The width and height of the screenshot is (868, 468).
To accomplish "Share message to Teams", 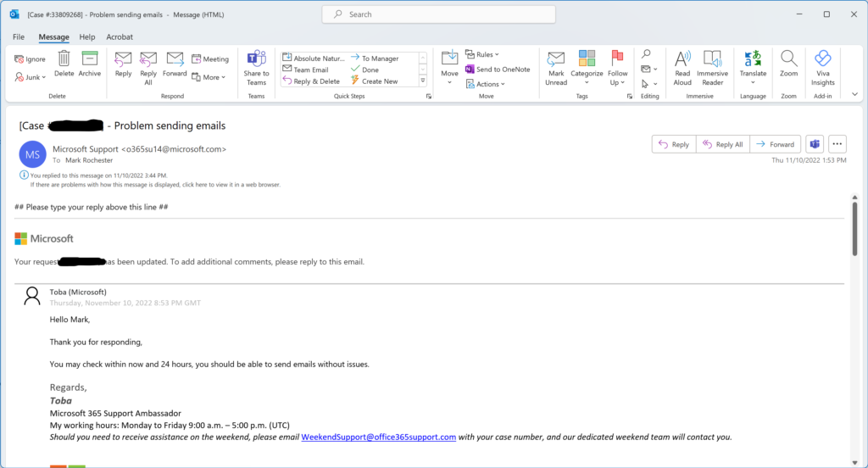I will (x=256, y=69).
